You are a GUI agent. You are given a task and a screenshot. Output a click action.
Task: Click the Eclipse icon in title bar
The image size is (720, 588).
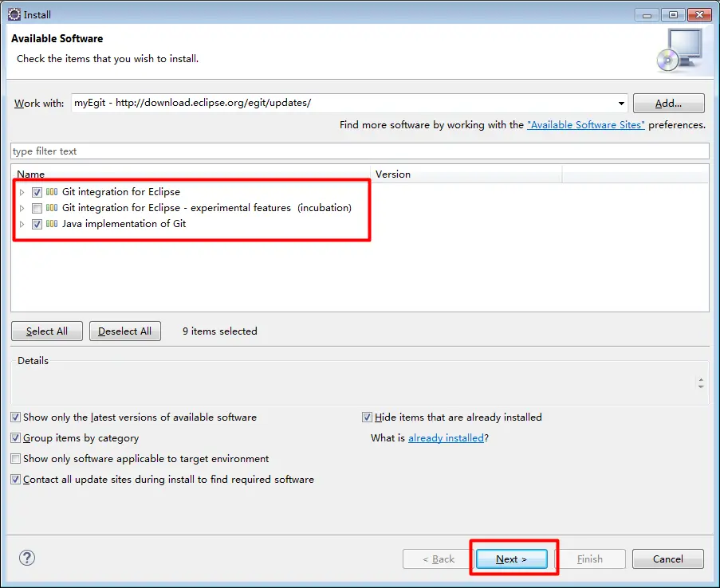(14, 14)
